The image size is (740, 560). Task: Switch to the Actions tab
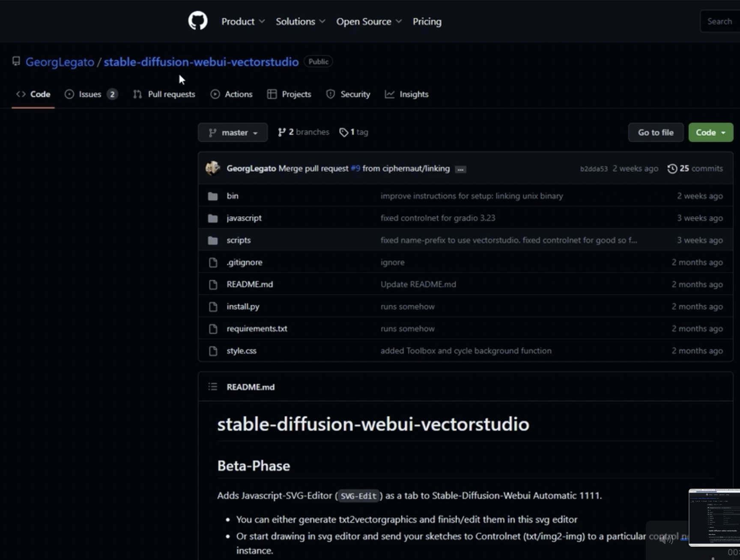pos(231,94)
